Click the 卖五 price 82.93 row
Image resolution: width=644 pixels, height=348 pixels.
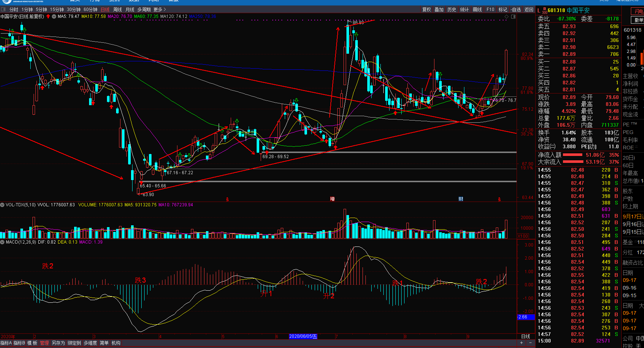578,26
